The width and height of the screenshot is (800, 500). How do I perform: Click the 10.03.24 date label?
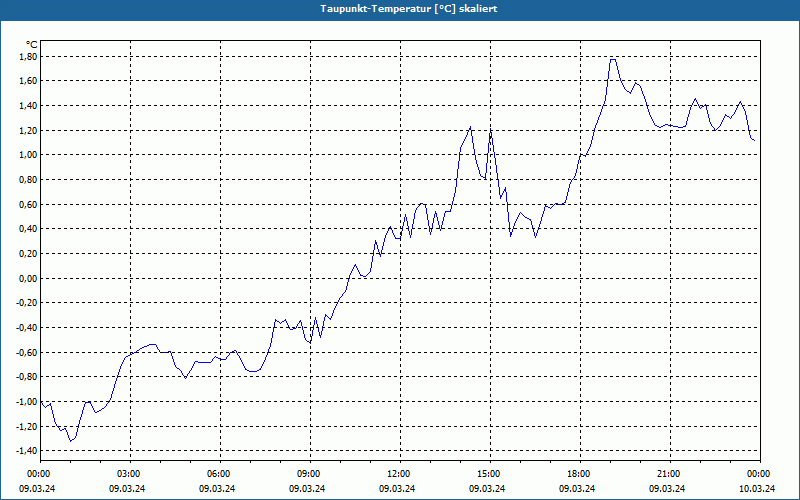point(757,488)
